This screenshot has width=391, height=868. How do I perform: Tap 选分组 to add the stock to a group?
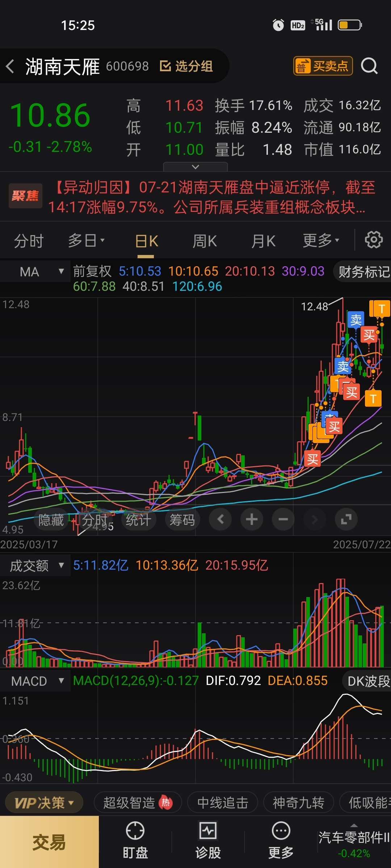pos(186,66)
